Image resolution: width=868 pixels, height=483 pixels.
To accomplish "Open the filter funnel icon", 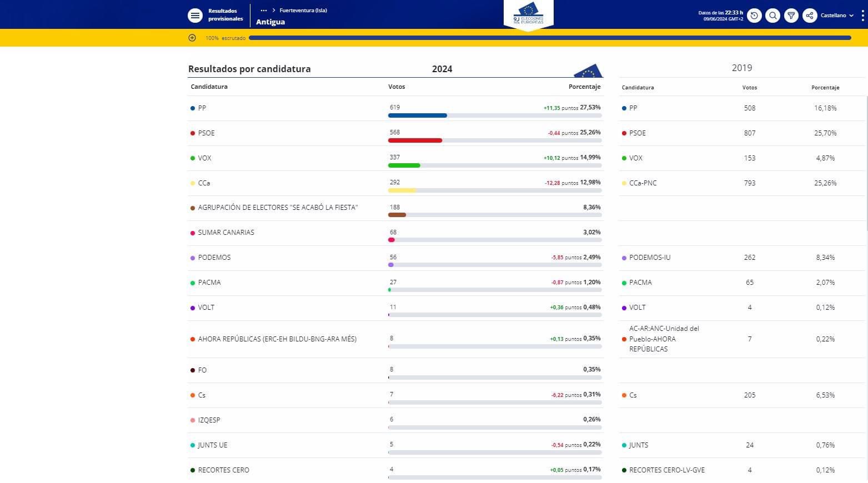I will [791, 16].
